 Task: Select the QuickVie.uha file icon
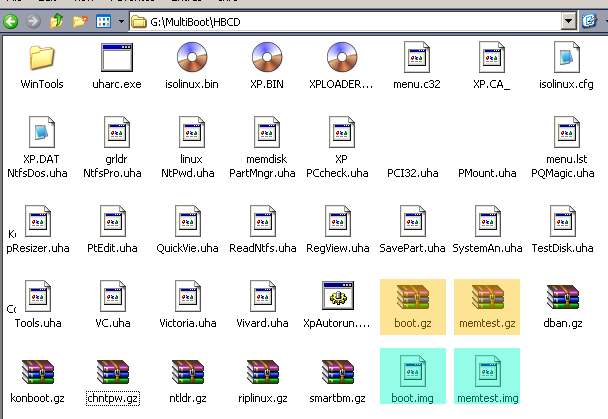tap(187, 221)
